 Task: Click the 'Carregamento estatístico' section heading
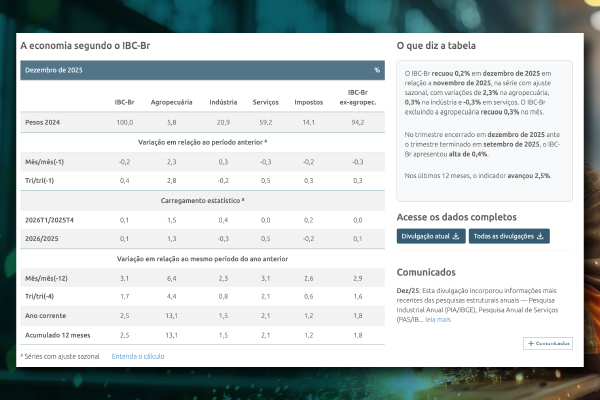(x=201, y=200)
